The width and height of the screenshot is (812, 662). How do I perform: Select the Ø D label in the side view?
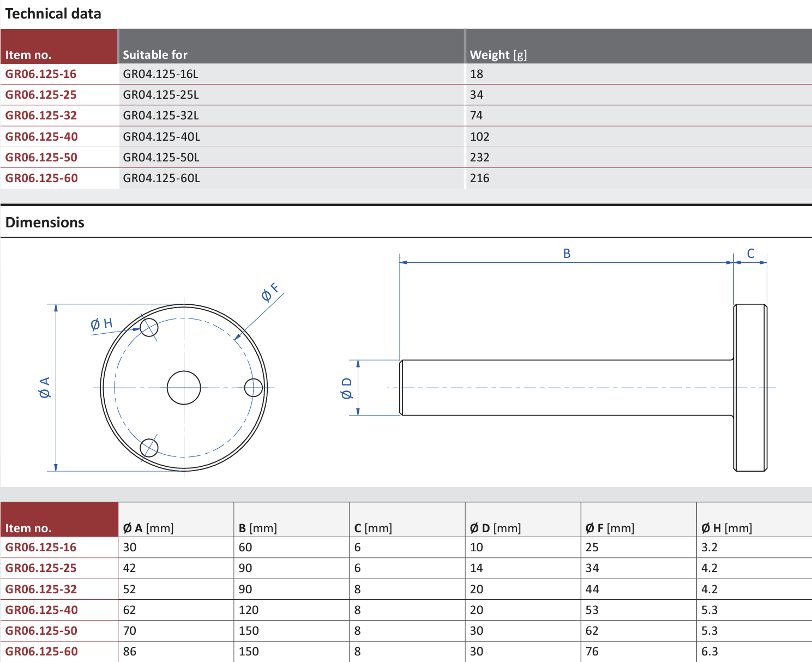point(347,388)
